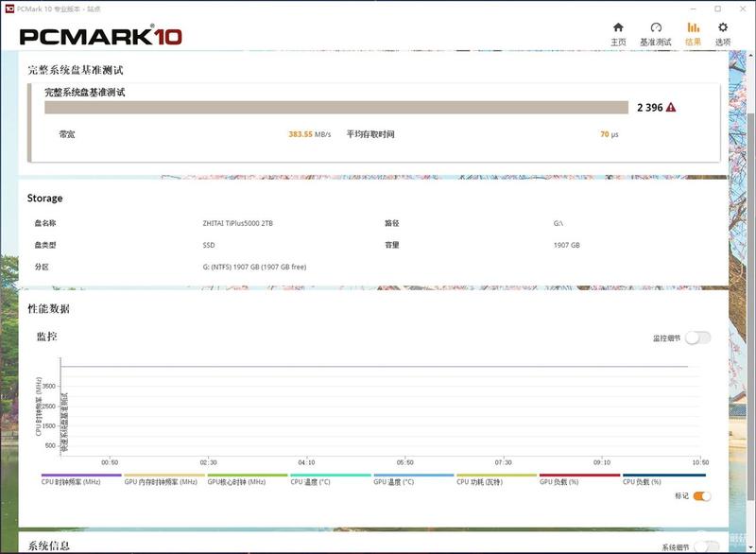Click the bandwidth value 383.55 MB/s
Viewport: 756px width, 554px height.
tap(310, 134)
